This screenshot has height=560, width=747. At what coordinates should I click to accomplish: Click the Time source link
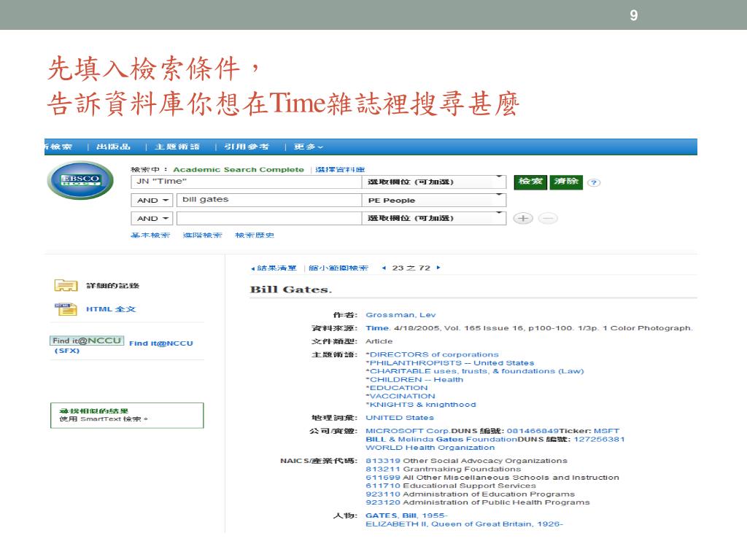(377, 328)
